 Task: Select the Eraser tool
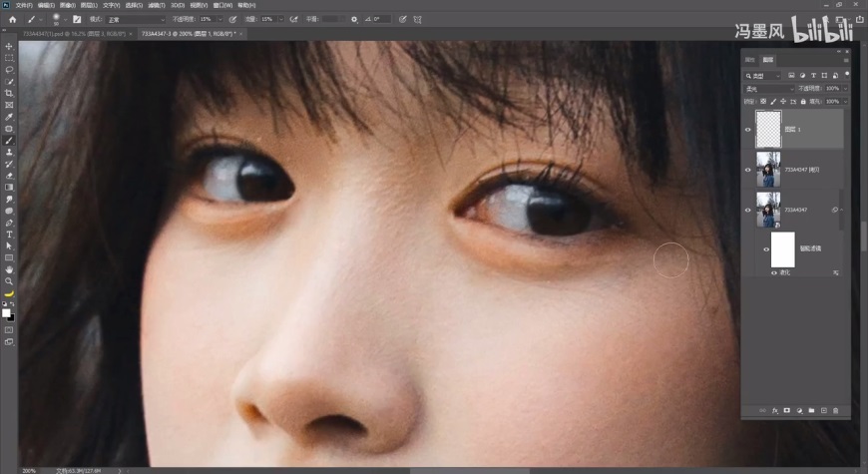9,176
